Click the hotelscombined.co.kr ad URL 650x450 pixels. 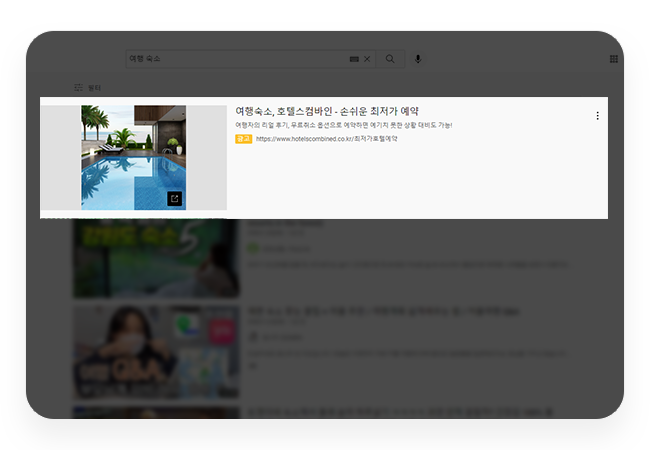326,139
